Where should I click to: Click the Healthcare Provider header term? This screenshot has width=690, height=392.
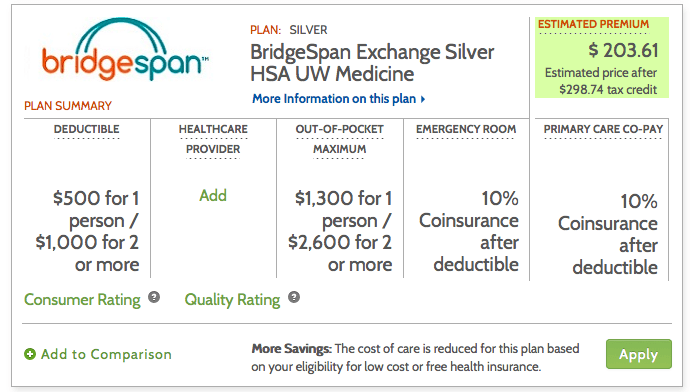tap(213, 139)
